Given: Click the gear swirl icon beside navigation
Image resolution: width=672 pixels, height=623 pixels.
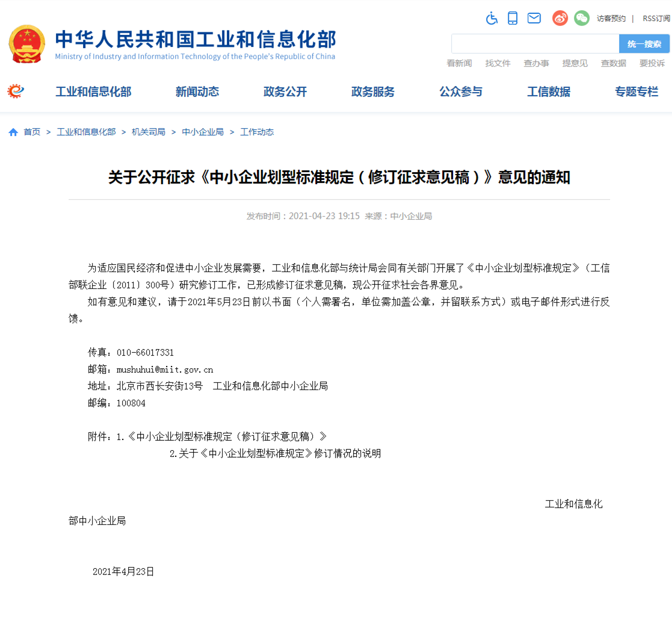Looking at the screenshot, I should 16,91.
